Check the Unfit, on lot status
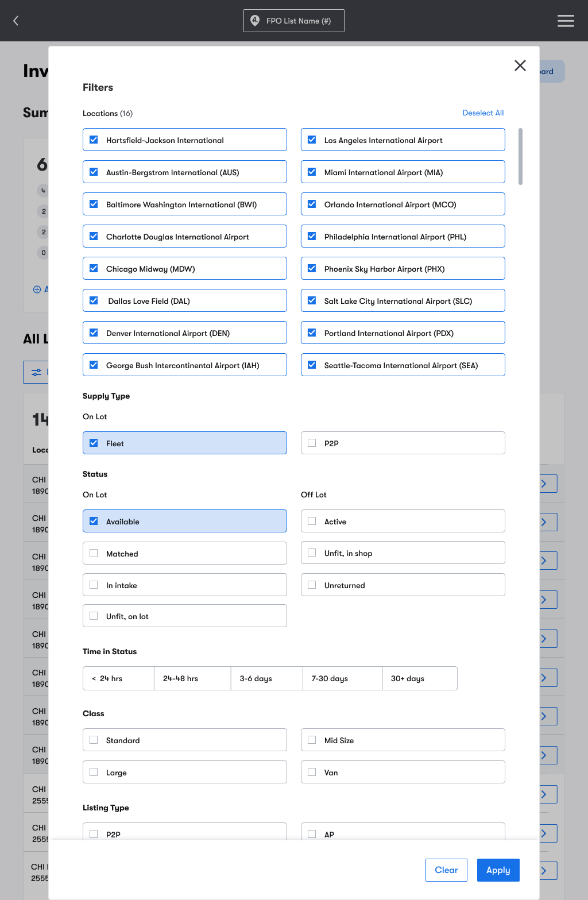This screenshot has width=588, height=900. tap(185, 616)
